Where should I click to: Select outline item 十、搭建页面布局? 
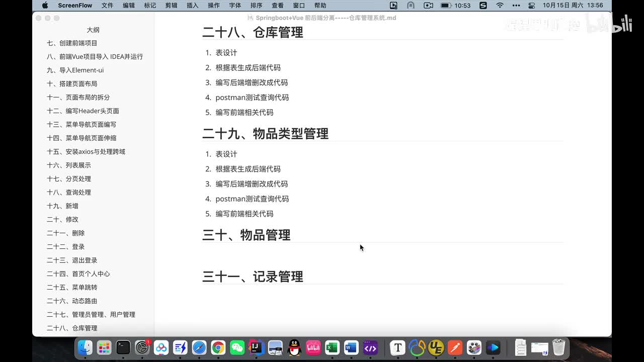click(x=72, y=84)
